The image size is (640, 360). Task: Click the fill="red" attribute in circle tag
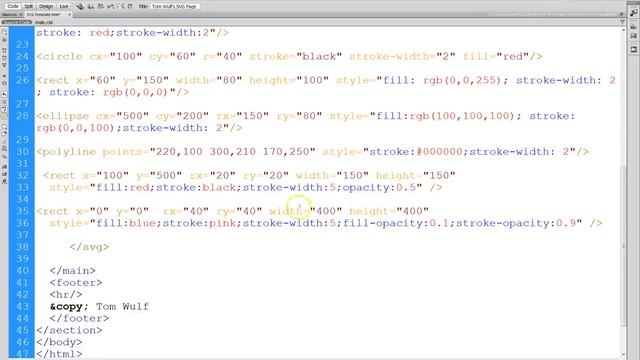496,56
